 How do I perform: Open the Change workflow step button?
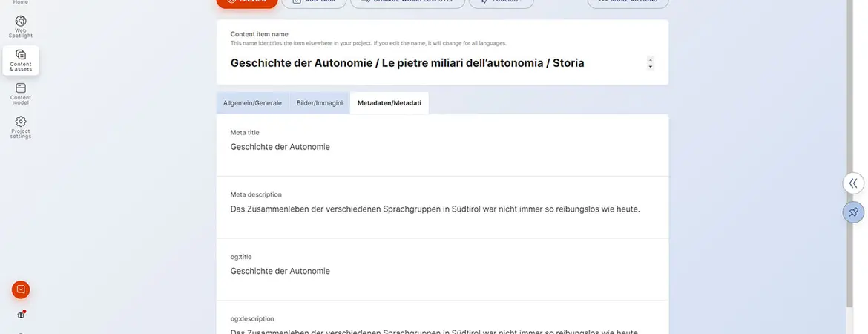[x=407, y=2]
